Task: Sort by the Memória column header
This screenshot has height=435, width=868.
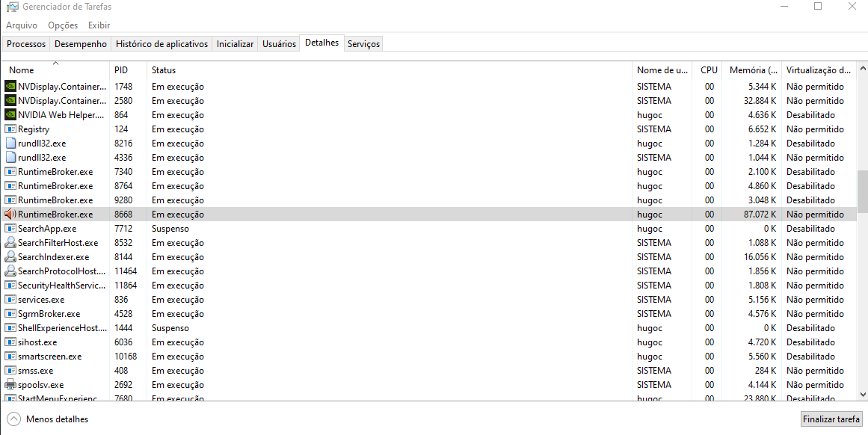Action: tap(752, 70)
